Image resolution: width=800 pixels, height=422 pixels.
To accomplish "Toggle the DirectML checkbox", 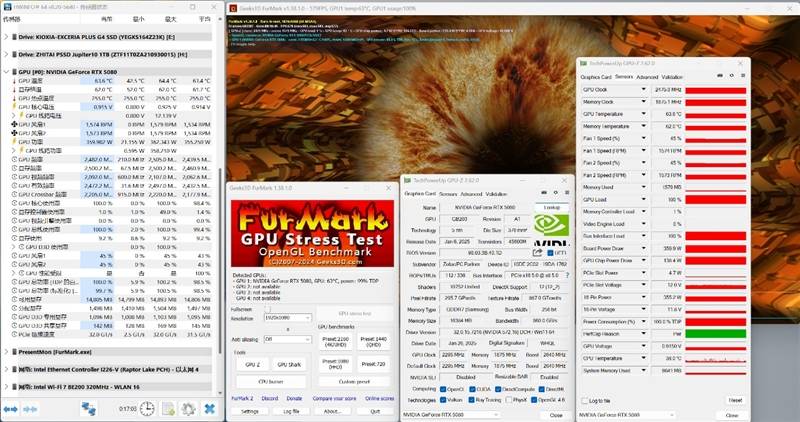I will 541,389.
